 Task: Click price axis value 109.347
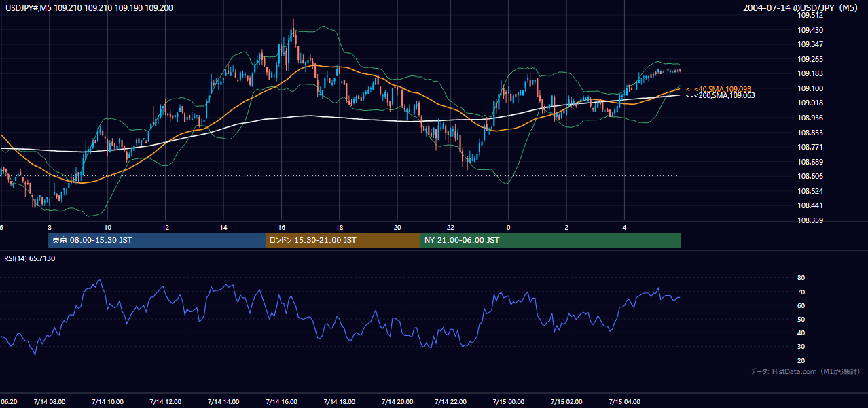[810, 44]
